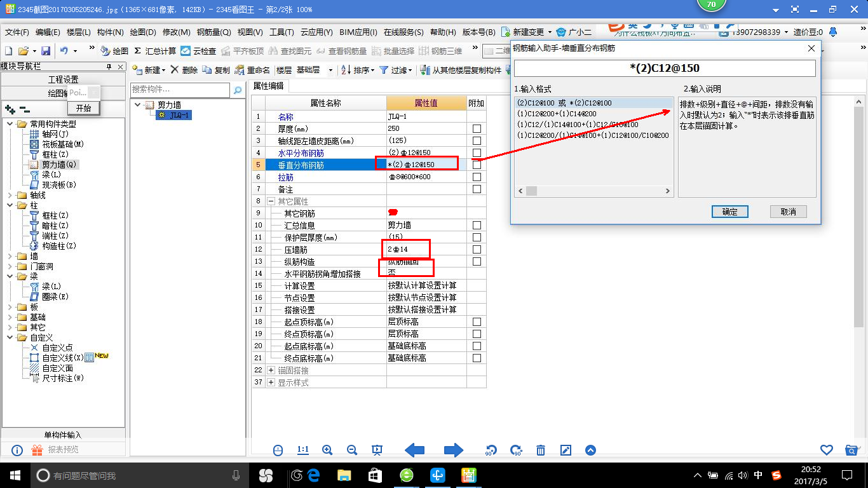The width and height of the screenshot is (868, 488).
Task: Click 确定 in rebar input helper dialog
Action: tap(729, 212)
